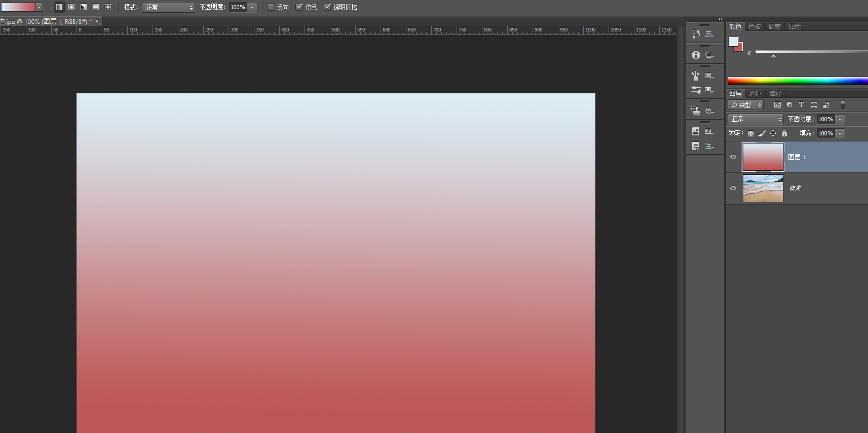Click the 图层 1 layer name
868x433 pixels.
797,157
